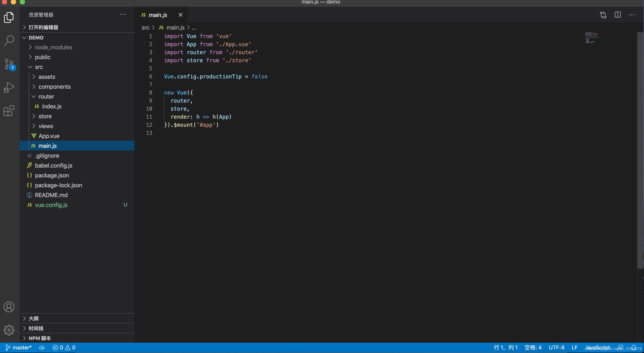Expand the 大纲 outline section
Viewport: 644px width, 353px height.
click(x=77, y=318)
